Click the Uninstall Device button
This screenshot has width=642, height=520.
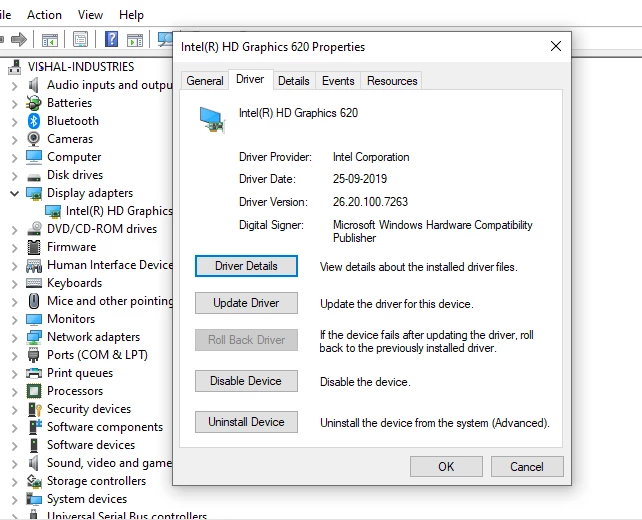pyautogui.click(x=246, y=422)
